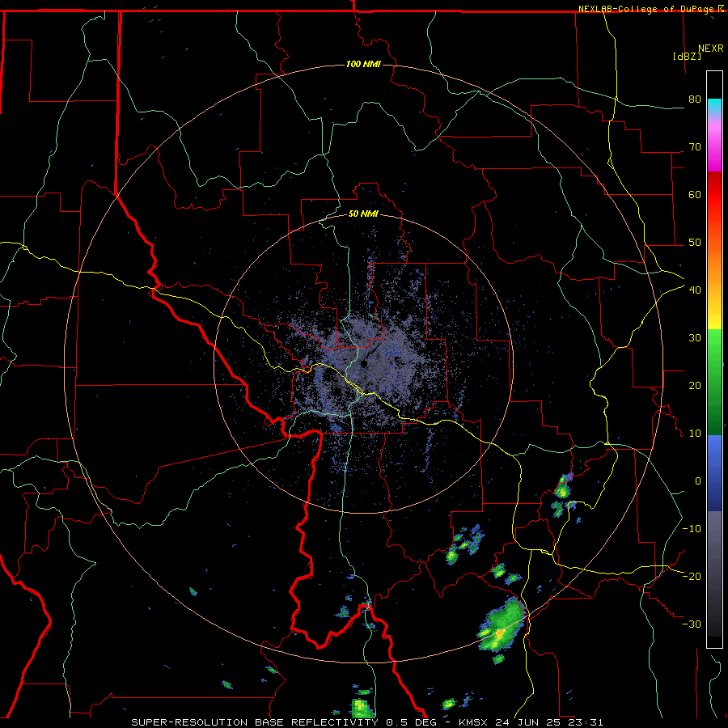Click the 0 dBZ scale label

pyautogui.click(x=697, y=481)
